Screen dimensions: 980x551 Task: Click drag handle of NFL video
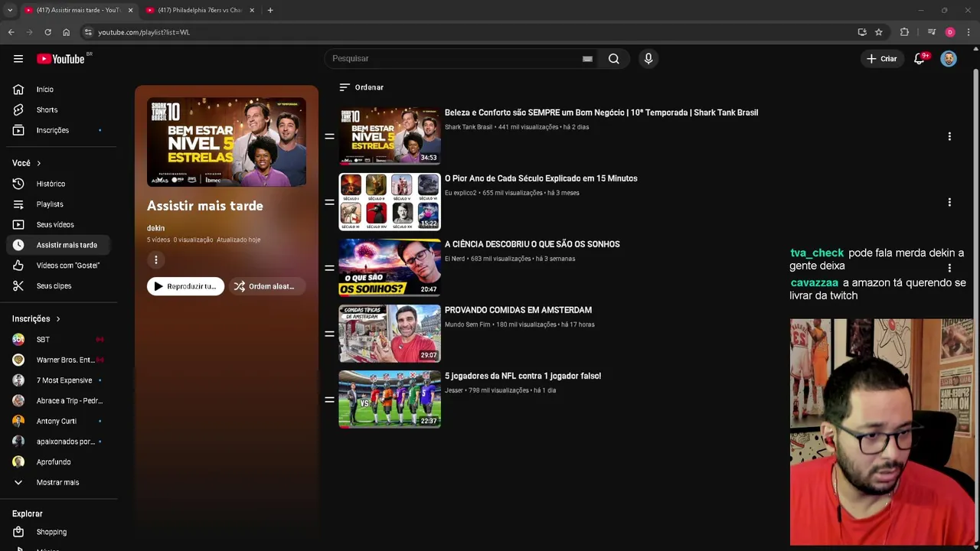coord(329,399)
